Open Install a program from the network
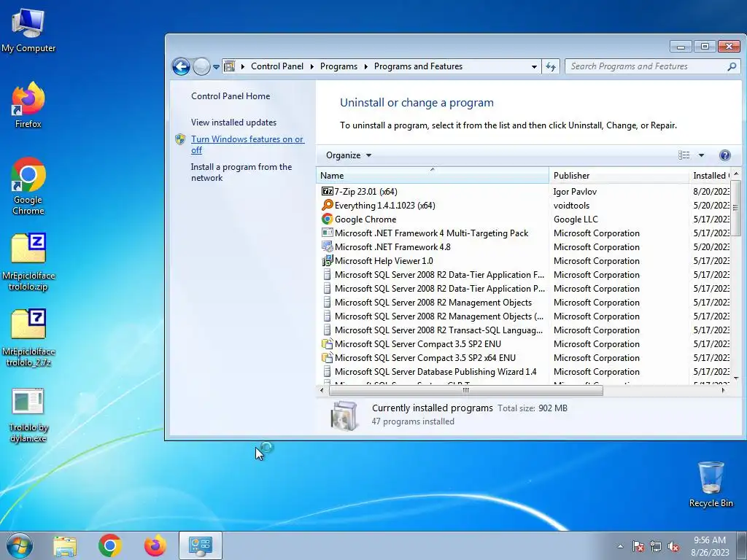 point(241,172)
